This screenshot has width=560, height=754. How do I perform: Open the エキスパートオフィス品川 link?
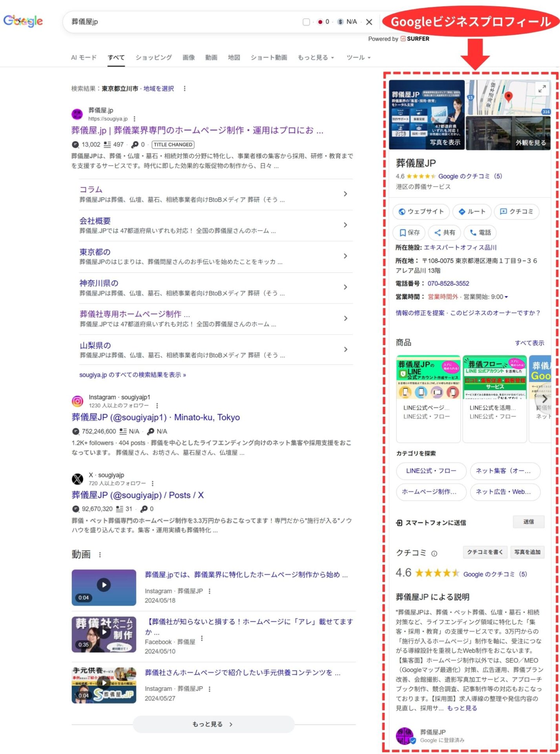(x=460, y=248)
